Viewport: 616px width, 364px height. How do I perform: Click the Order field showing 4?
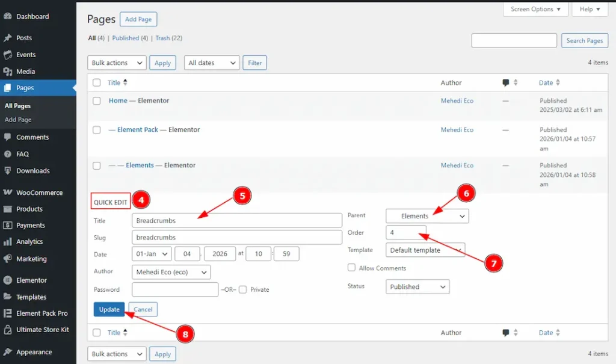406,232
